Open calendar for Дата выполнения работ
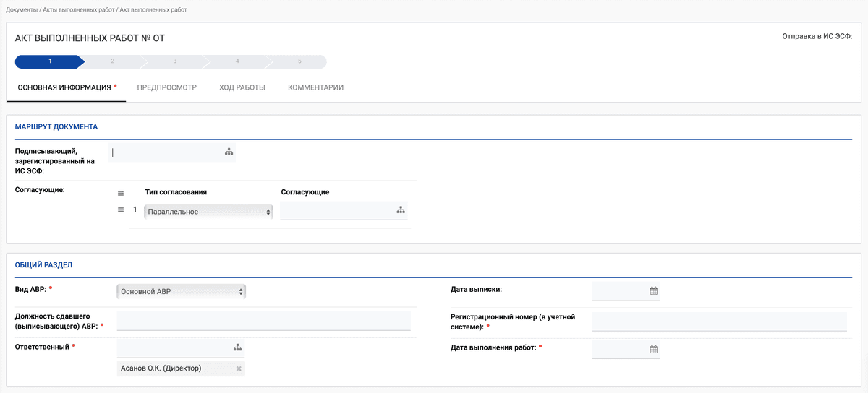This screenshot has width=868, height=393. pyautogui.click(x=653, y=349)
